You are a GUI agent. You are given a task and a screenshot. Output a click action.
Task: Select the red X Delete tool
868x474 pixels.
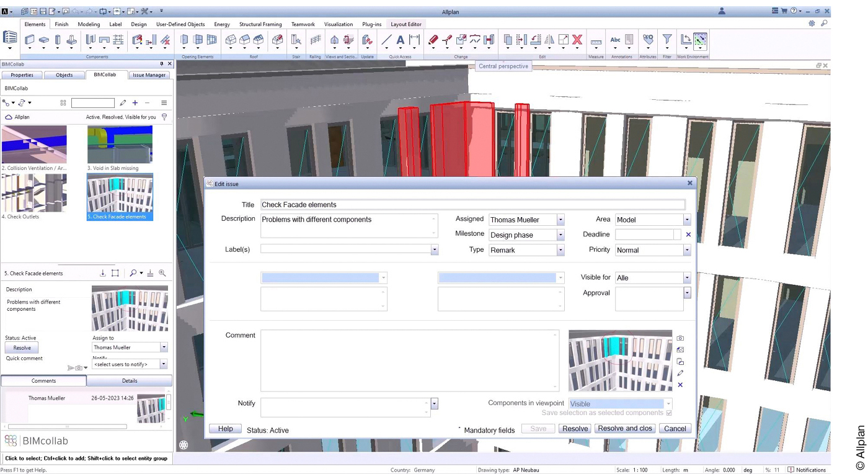click(x=577, y=40)
